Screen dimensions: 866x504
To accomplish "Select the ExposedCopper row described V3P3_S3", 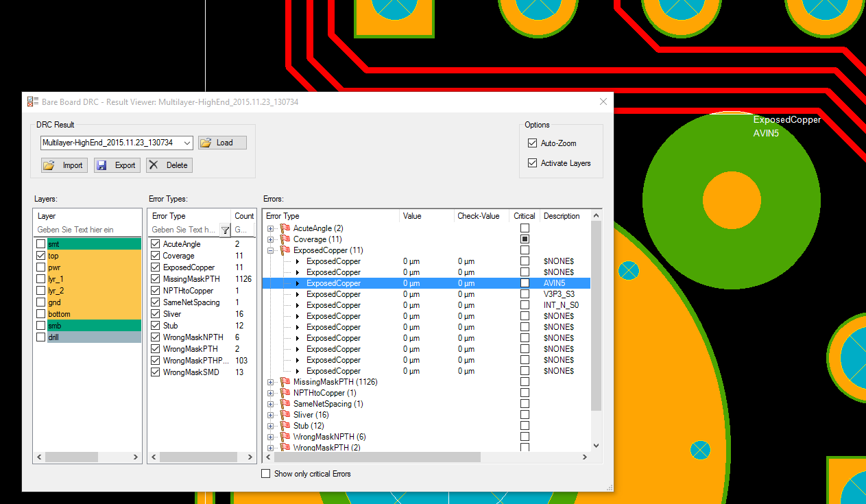I will [426, 294].
